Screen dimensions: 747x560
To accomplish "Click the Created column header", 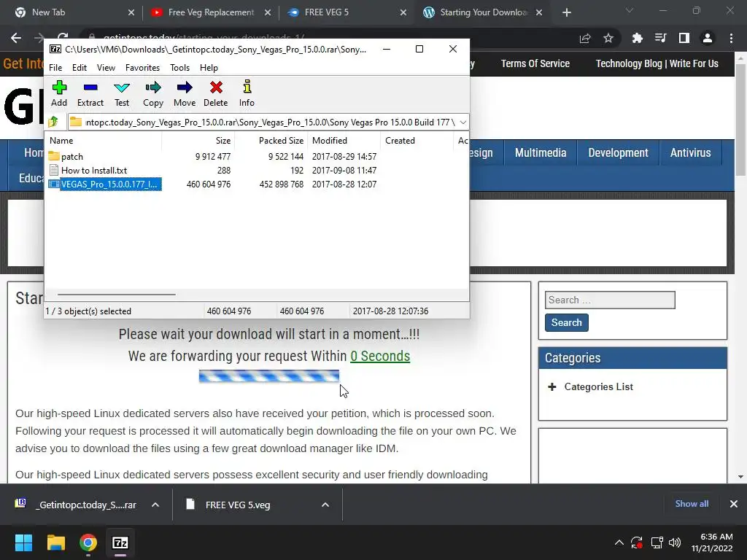I will coord(417,141).
